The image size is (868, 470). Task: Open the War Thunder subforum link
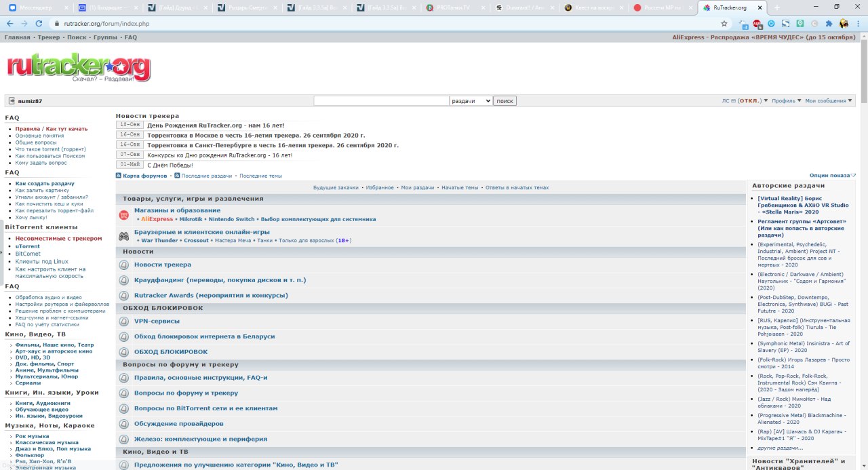(x=159, y=241)
